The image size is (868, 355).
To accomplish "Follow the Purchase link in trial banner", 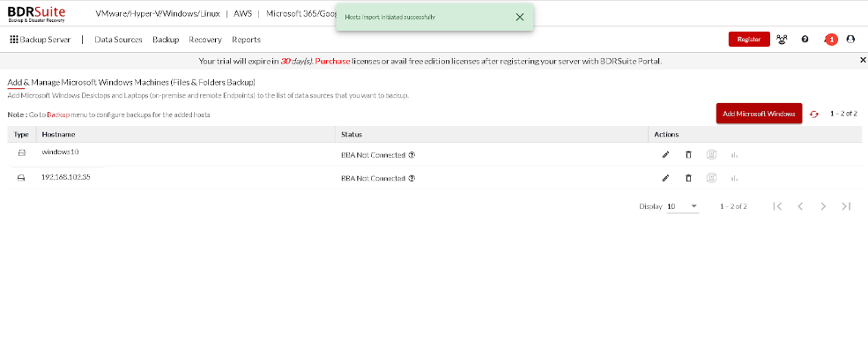I will [333, 62].
